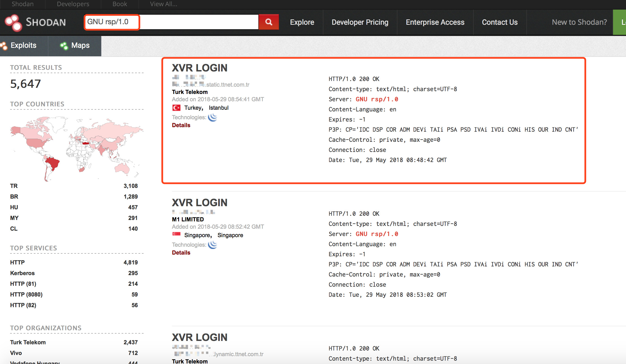The height and width of the screenshot is (364, 626).
Task: Filter results by country TR
Action: click(x=14, y=186)
